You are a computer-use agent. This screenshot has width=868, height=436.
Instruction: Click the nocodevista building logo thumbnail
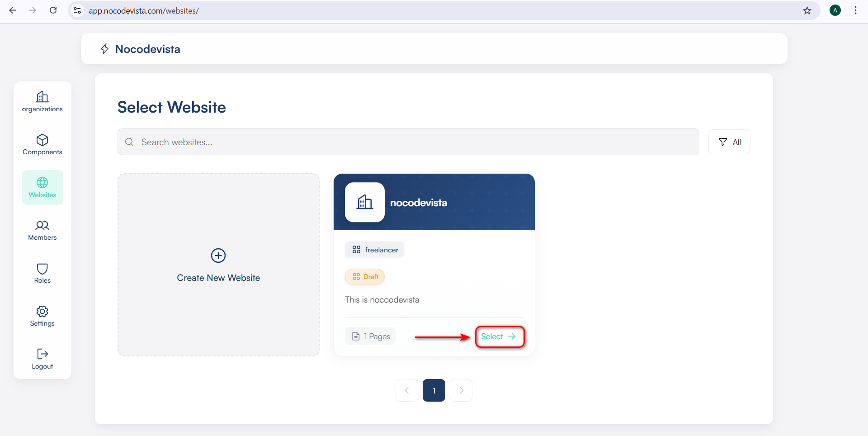point(364,202)
